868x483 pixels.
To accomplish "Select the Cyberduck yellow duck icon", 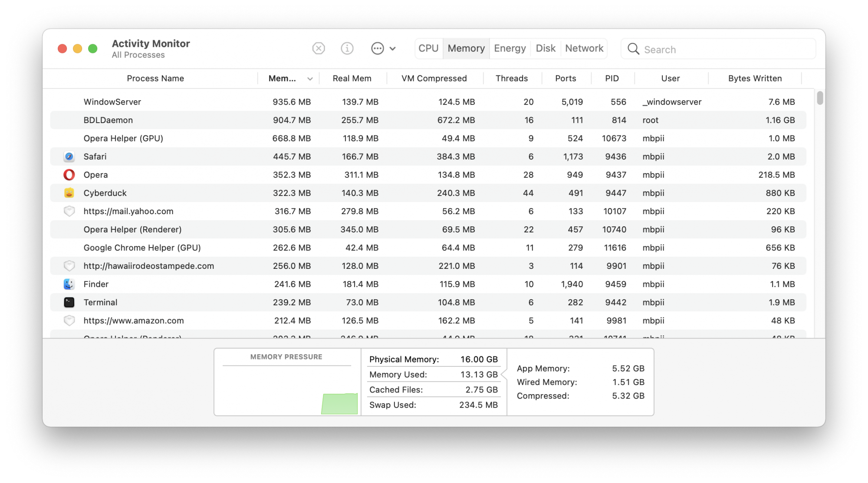I will coord(69,193).
